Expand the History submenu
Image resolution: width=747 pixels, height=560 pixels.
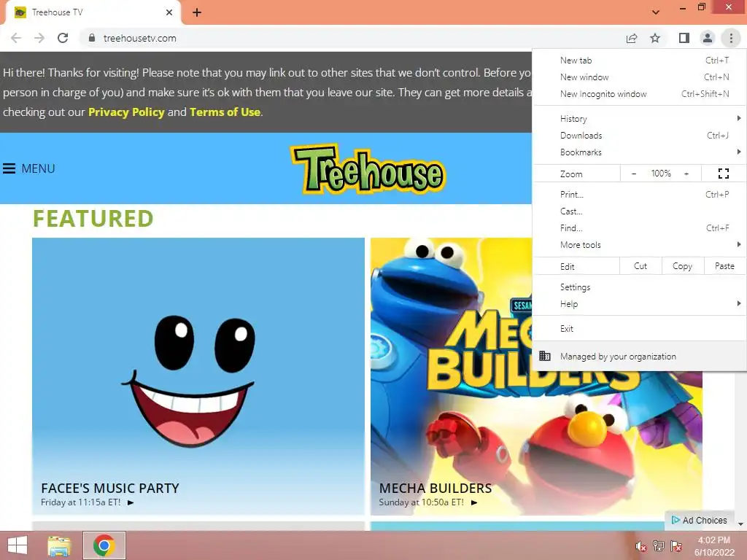[639, 119]
